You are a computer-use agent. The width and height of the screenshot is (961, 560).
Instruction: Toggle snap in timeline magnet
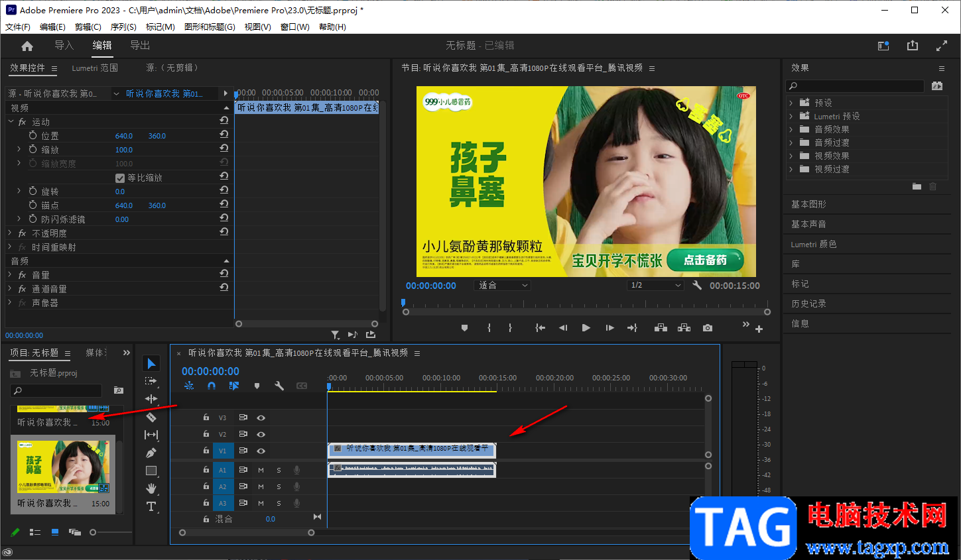coord(212,386)
